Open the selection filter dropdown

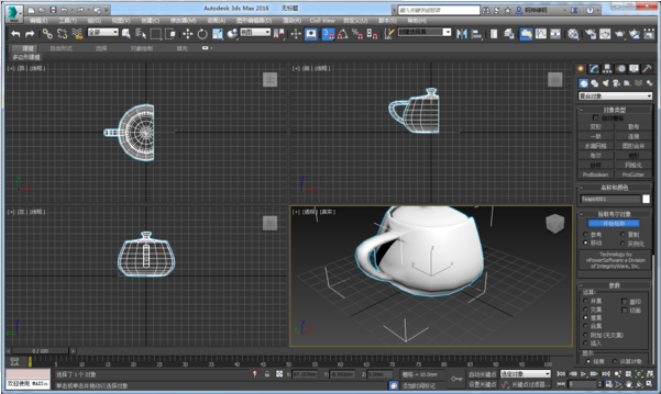click(103, 32)
